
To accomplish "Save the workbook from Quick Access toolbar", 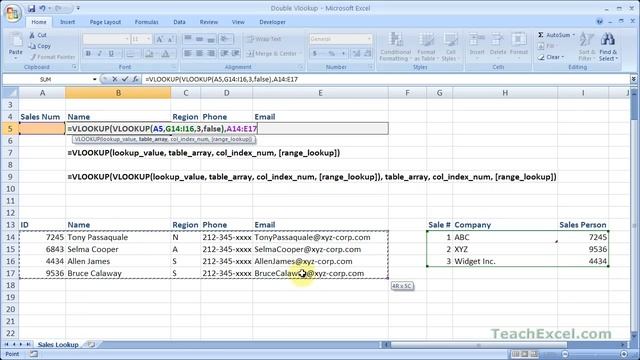I will (31, 8).
